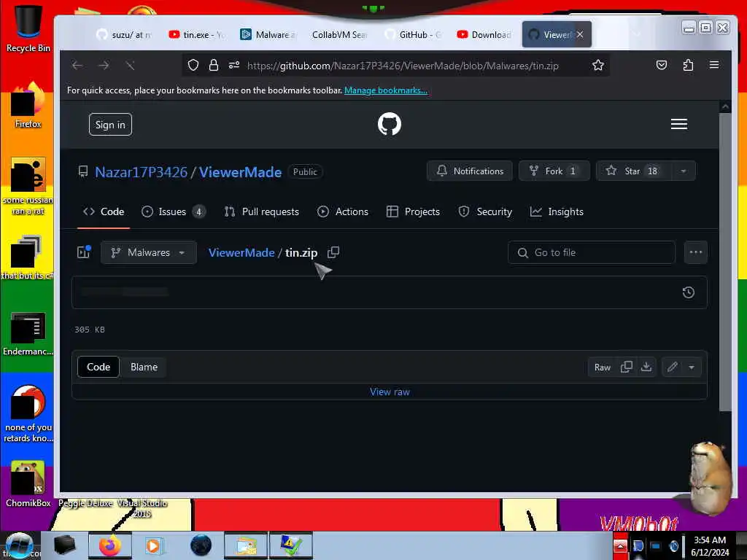Image resolution: width=747 pixels, height=560 pixels.
Task: Close the ViewerMade browser tab
Action: tap(580, 34)
